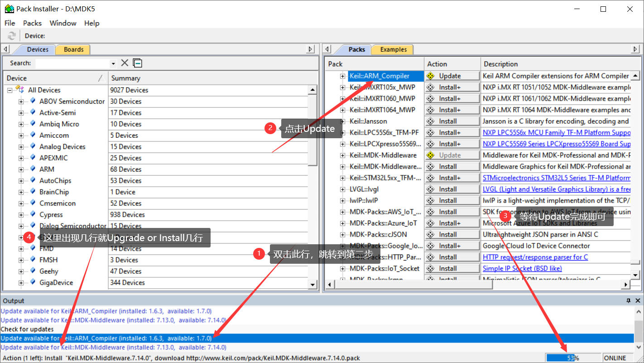The height and width of the screenshot is (363, 644).
Task: Click Install for Keil::Jansson
Action: [x=452, y=121]
